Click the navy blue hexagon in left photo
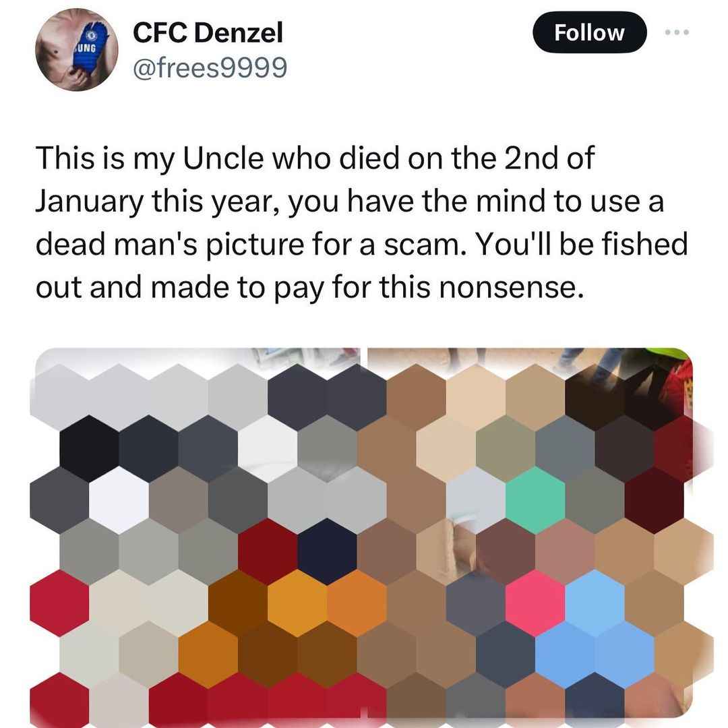This screenshot has width=728, height=728. pyautogui.click(x=328, y=551)
